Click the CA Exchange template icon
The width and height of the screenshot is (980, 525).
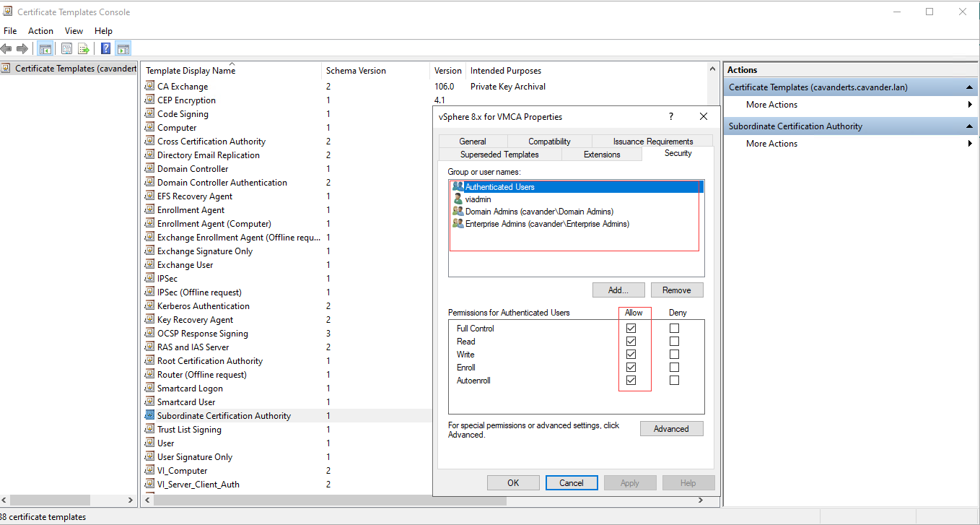point(149,86)
